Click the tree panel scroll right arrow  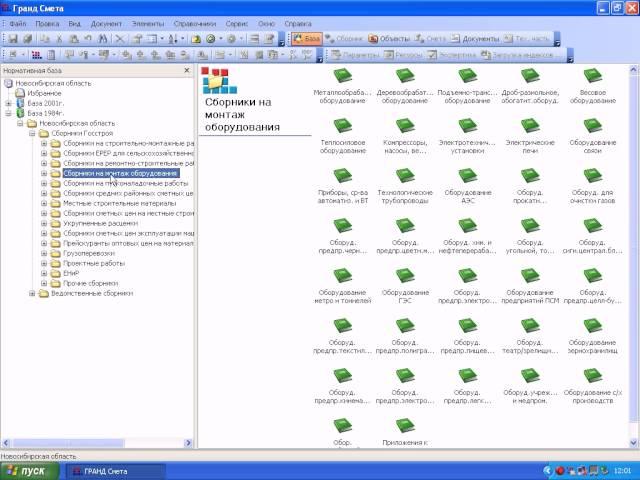coord(188,443)
